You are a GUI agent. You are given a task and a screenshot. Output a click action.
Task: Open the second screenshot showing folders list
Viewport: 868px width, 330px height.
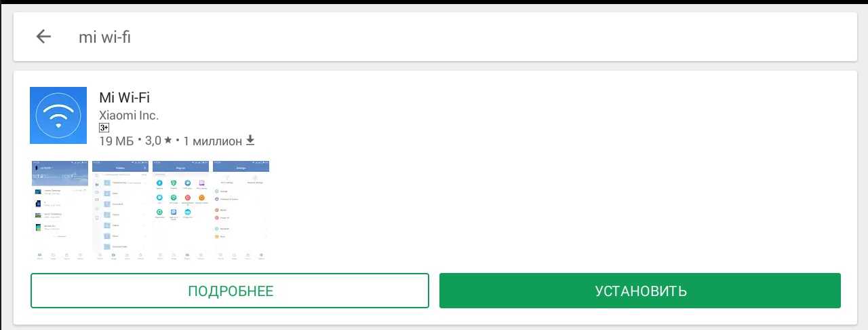coord(120,210)
